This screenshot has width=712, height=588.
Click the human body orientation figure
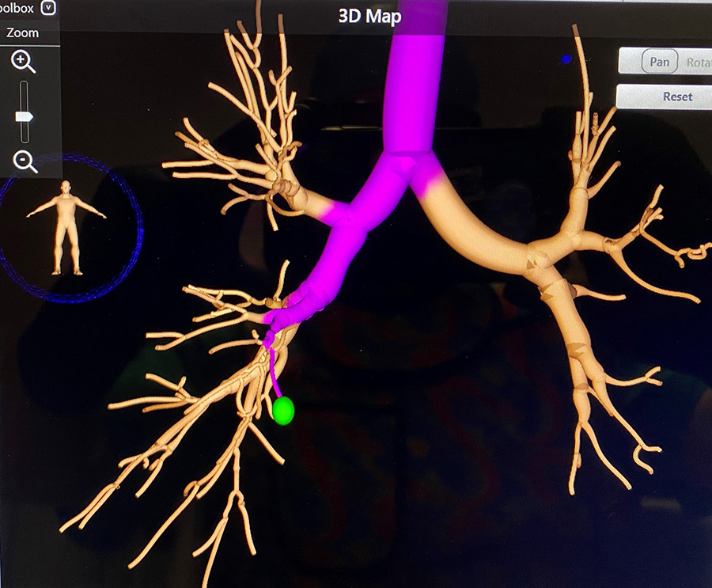pyautogui.click(x=66, y=226)
